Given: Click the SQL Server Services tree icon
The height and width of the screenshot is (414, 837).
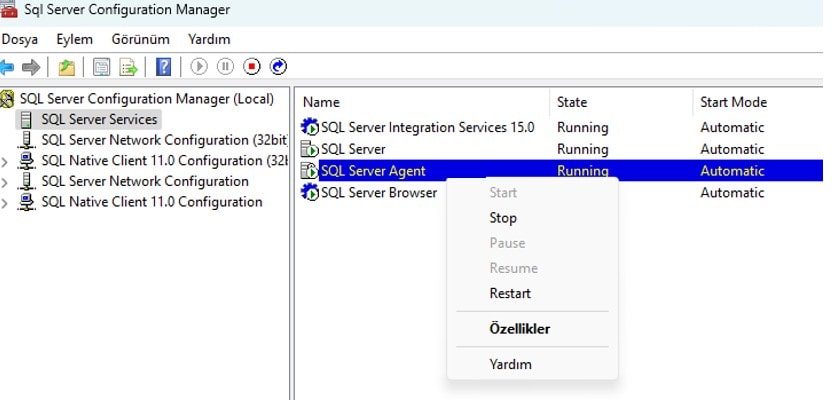Looking at the screenshot, I should pyautogui.click(x=26, y=120).
